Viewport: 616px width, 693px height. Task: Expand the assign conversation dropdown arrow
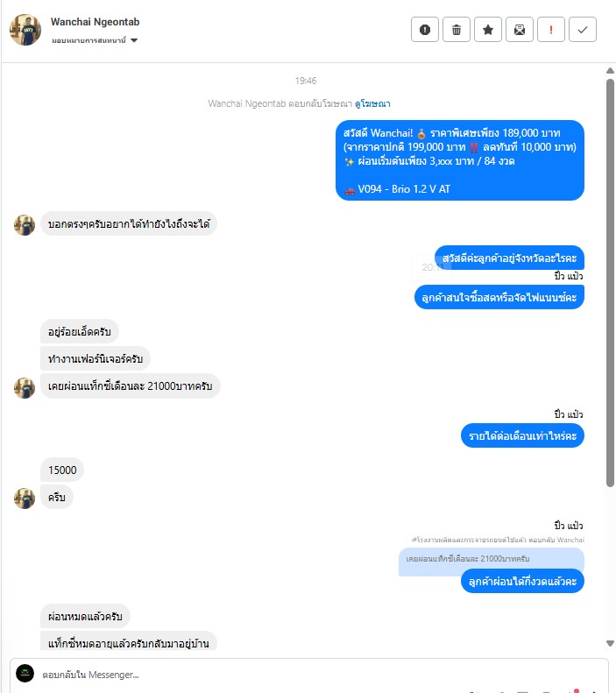pyautogui.click(x=134, y=40)
